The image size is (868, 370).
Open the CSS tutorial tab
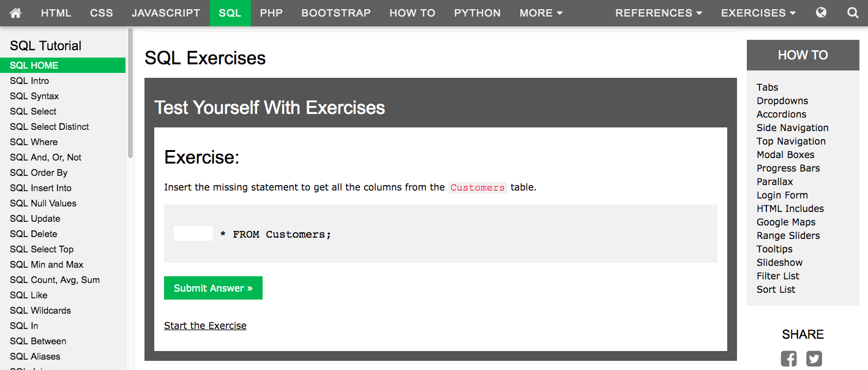[x=102, y=13]
